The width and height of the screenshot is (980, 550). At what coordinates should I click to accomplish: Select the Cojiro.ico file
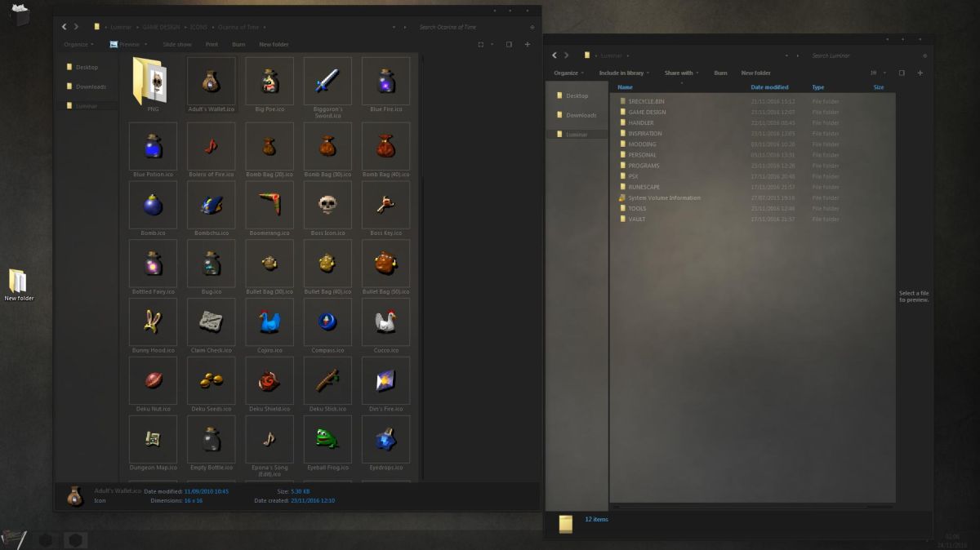[269, 326]
